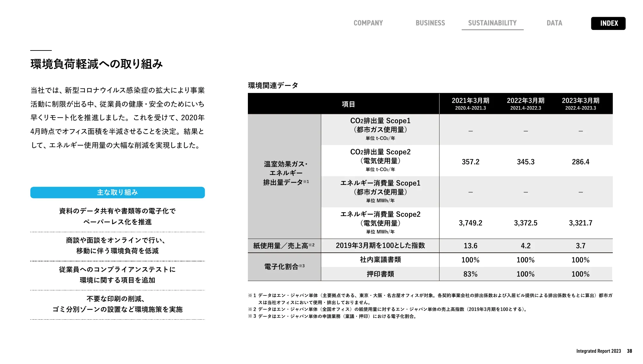Click the 2021年3月期 column header

(x=470, y=104)
